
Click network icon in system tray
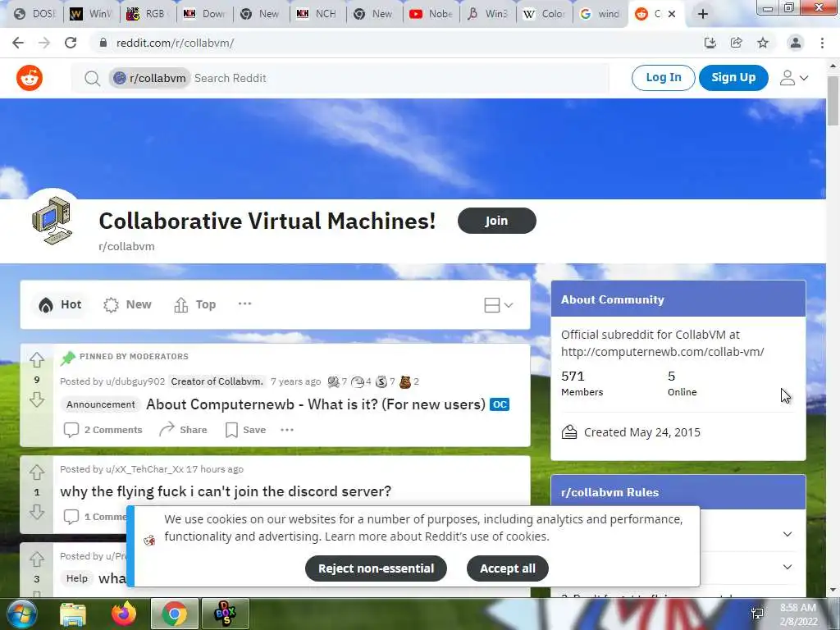click(x=757, y=614)
